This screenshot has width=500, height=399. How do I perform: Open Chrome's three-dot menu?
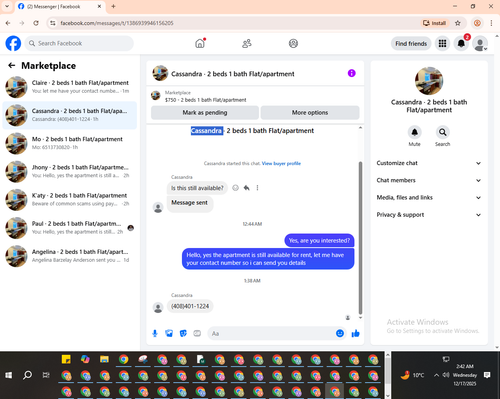pyautogui.click(x=491, y=23)
